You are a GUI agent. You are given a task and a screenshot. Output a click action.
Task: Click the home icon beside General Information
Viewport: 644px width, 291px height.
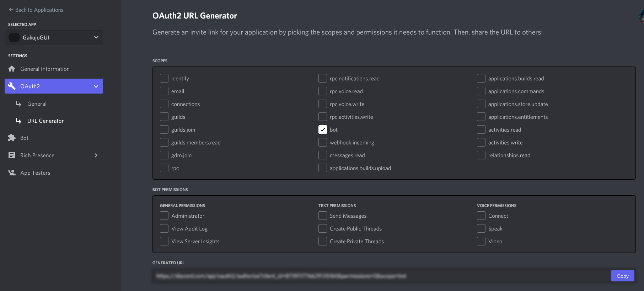[12, 69]
